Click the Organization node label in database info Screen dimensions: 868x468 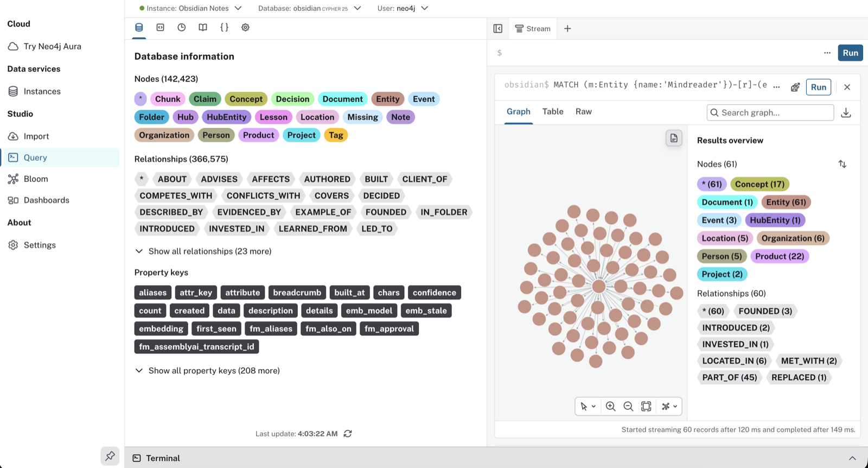tap(164, 135)
